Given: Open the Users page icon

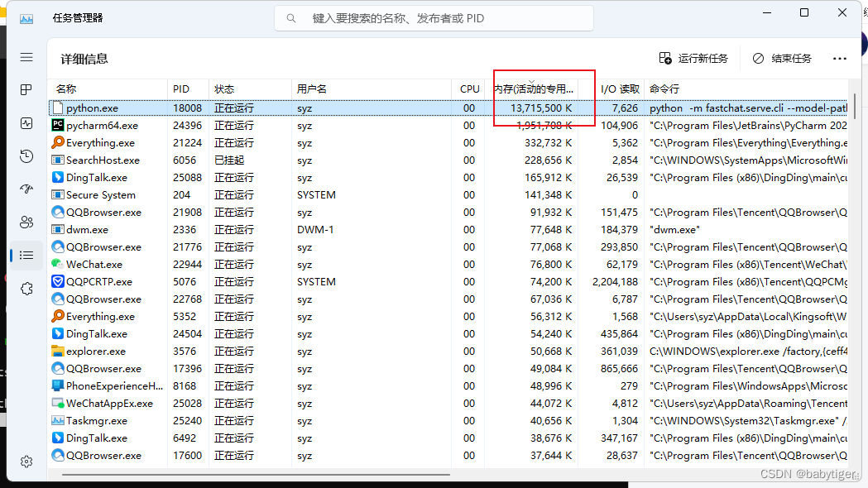Looking at the screenshot, I should [x=26, y=222].
